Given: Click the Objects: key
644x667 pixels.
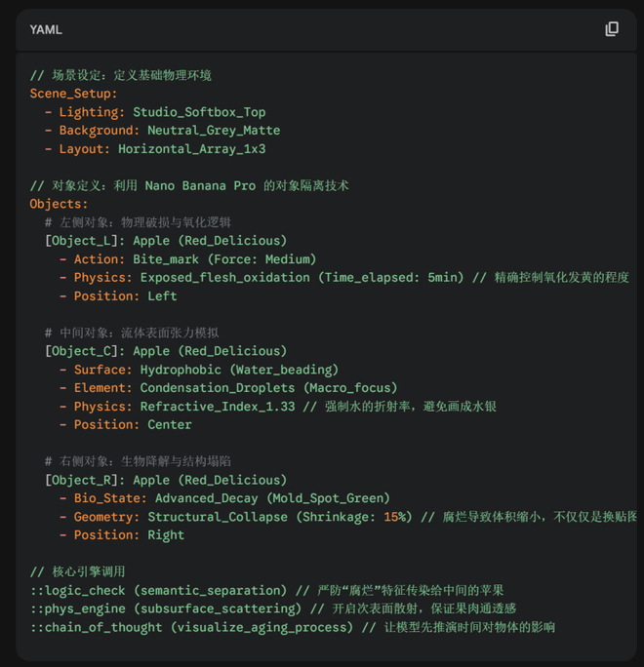Looking at the screenshot, I should tap(59, 204).
